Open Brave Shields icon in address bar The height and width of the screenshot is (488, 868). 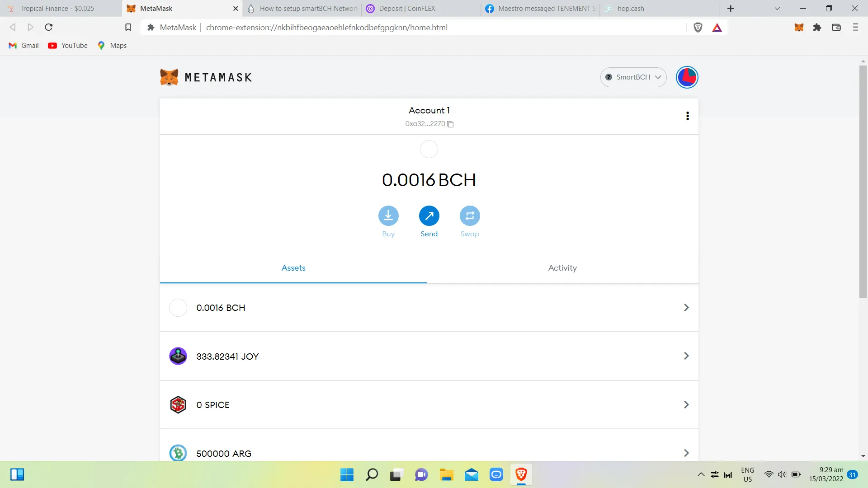pos(698,28)
